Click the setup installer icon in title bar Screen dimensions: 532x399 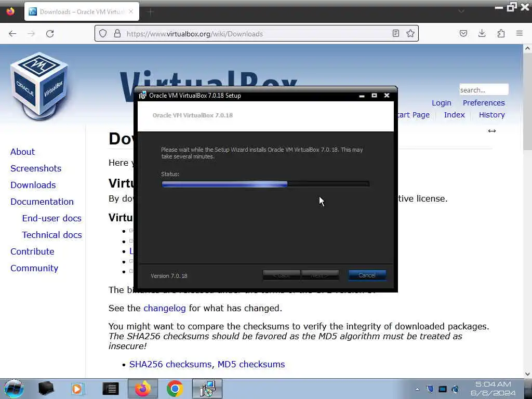click(142, 96)
